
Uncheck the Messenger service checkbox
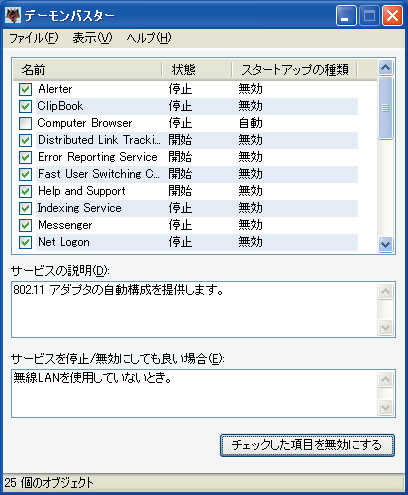point(25,225)
